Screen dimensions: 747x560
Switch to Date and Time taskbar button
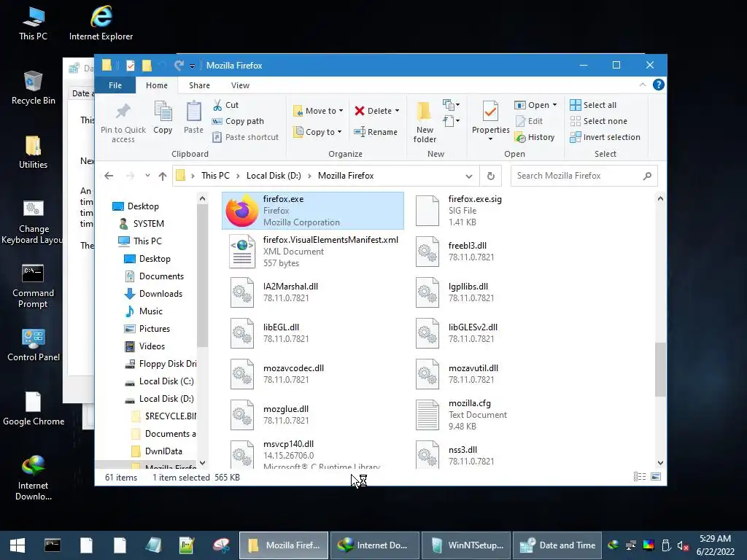(x=557, y=545)
